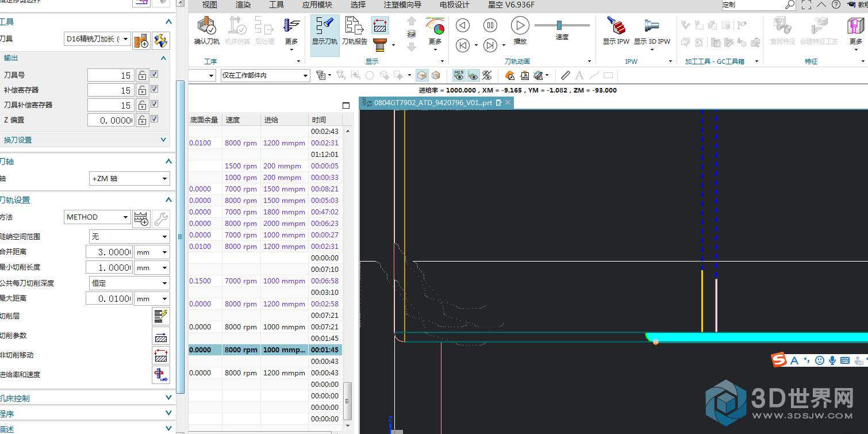Click the help question mark icon
The height and width of the screenshot is (434, 868).
coord(836,5)
